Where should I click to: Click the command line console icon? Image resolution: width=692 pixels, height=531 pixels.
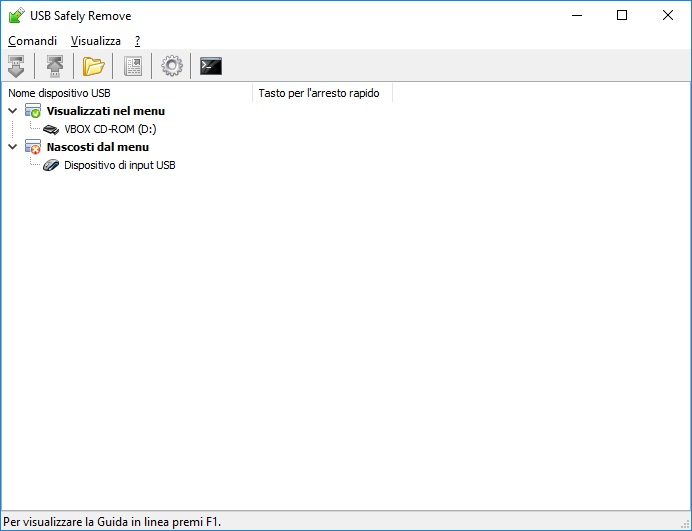click(211, 66)
